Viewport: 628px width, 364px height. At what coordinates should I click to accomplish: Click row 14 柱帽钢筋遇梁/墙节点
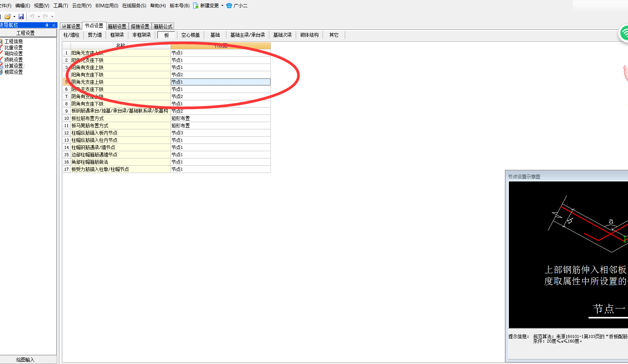[121, 147]
